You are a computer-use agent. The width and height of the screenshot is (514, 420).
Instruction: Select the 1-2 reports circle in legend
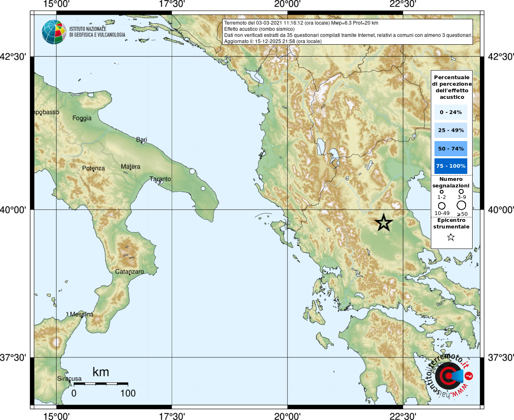click(x=441, y=192)
